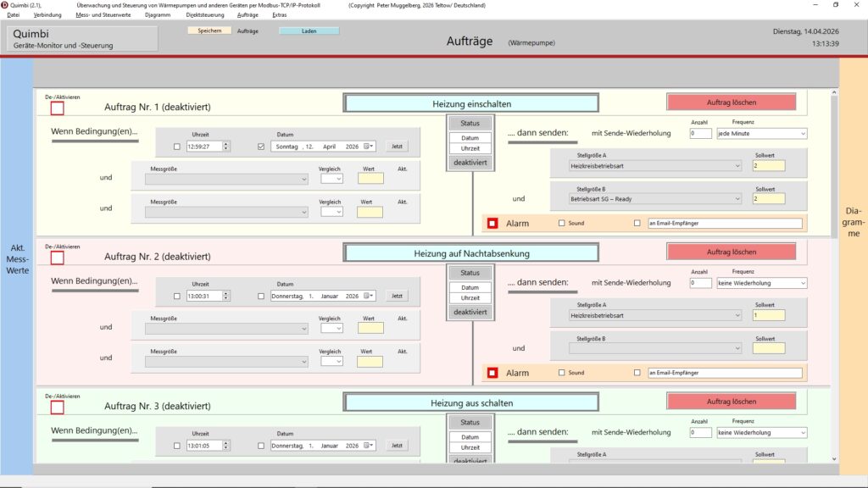Toggle red De-/Aktivieren box for Auftrag Nr. 1
Viewport: 868px width, 488px height.
[x=57, y=108]
